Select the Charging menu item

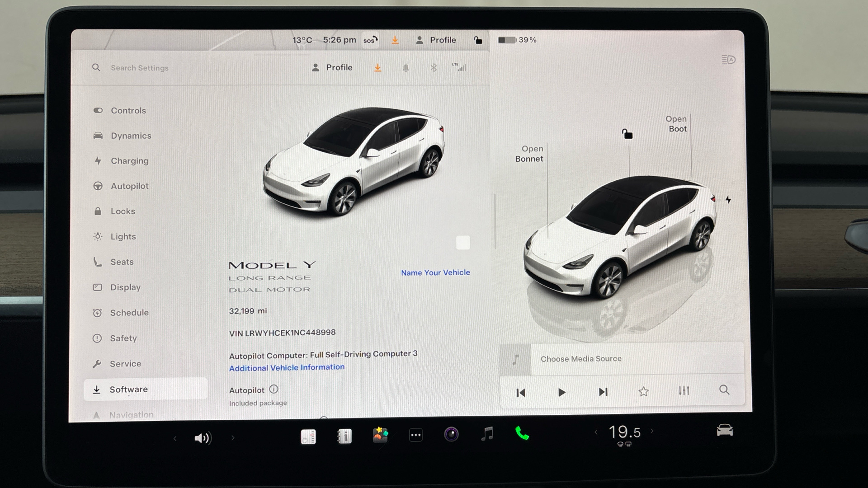pos(129,161)
